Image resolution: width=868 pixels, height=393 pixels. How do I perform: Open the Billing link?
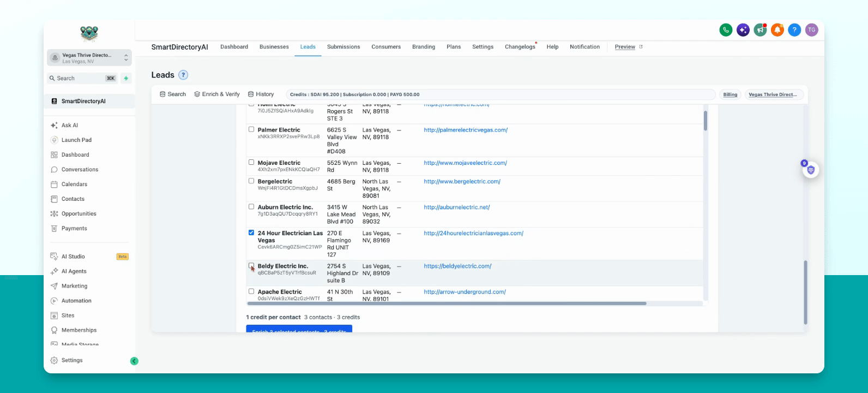730,94
